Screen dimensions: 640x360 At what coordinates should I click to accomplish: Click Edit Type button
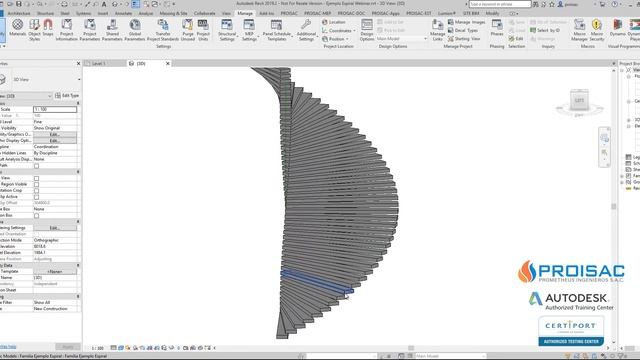67,96
